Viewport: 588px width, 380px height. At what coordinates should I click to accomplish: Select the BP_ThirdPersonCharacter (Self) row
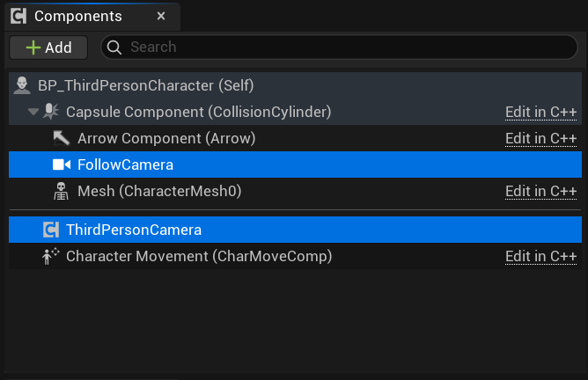pos(146,86)
